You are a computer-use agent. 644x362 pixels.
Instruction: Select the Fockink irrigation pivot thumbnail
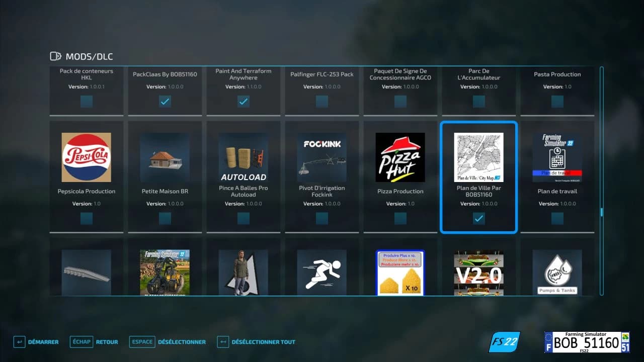[321, 157]
